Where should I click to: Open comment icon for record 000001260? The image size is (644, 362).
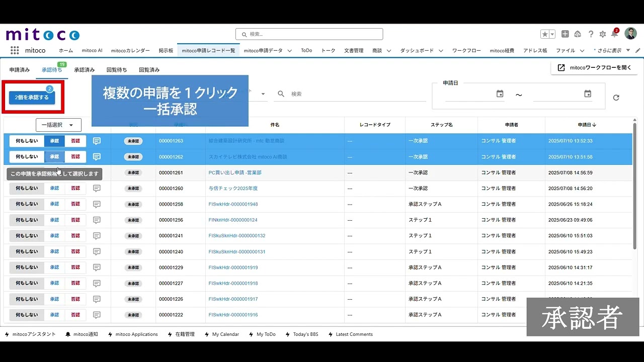pos(97,189)
